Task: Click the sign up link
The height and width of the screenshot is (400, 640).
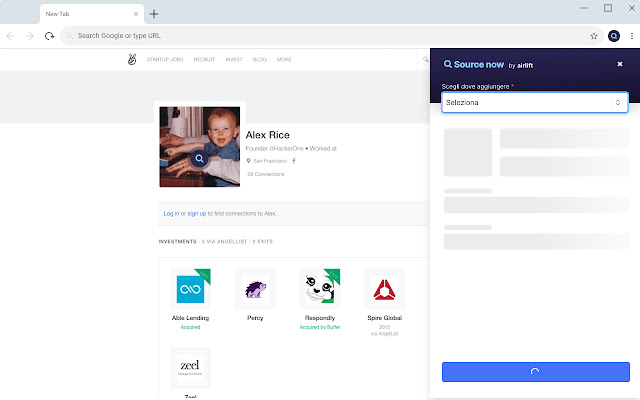Action: click(x=197, y=213)
